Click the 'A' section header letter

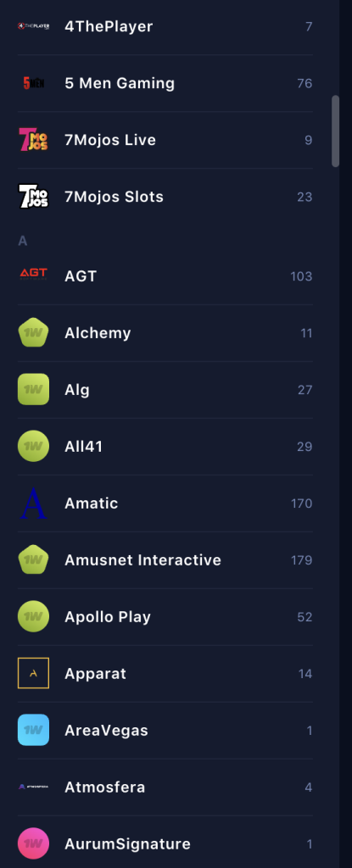(x=23, y=241)
